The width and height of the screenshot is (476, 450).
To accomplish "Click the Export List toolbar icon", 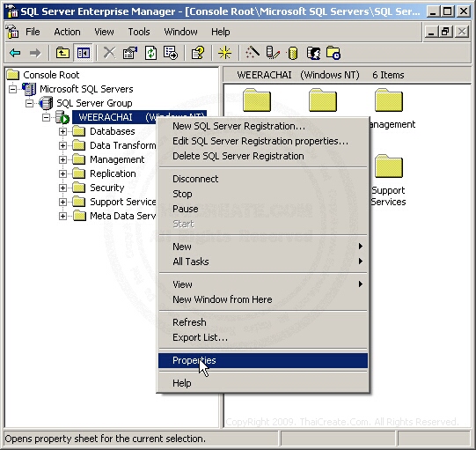I will coord(171,53).
